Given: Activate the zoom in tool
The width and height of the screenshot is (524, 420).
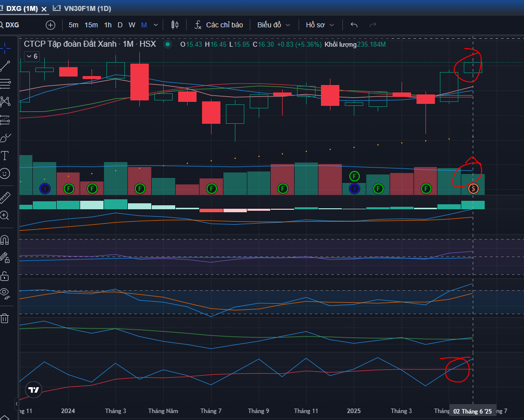Looking at the screenshot, I should [x=4, y=216].
